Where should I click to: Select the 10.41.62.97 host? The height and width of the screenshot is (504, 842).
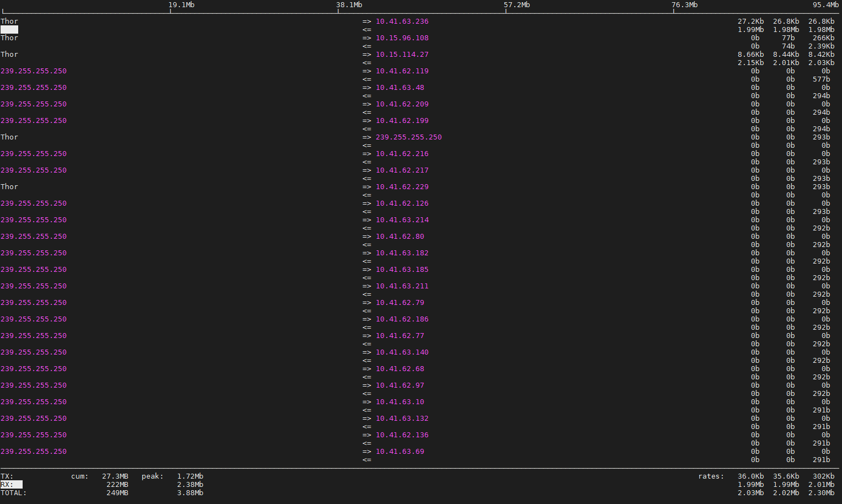[400, 385]
